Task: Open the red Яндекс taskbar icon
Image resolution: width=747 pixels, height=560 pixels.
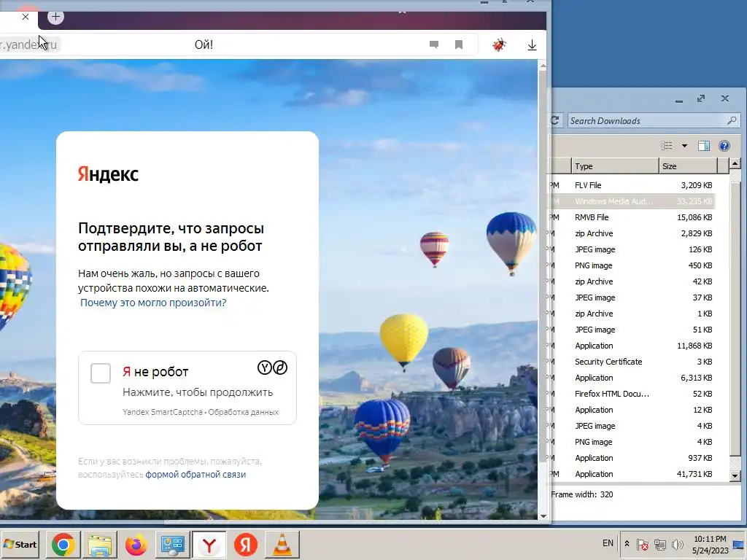Action: (x=246, y=544)
